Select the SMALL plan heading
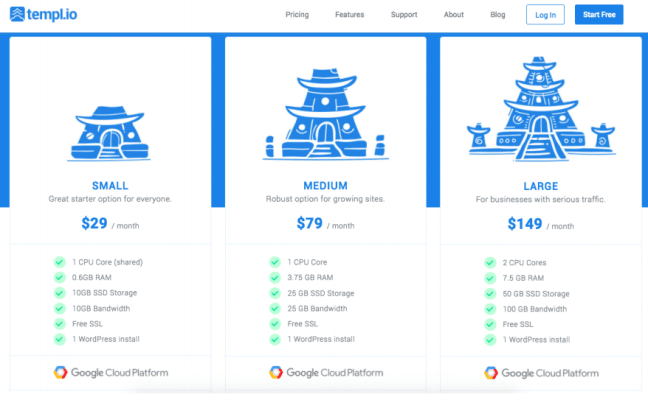Image resolution: width=648 pixels, height=400 pixels. (x=110, y=186)
